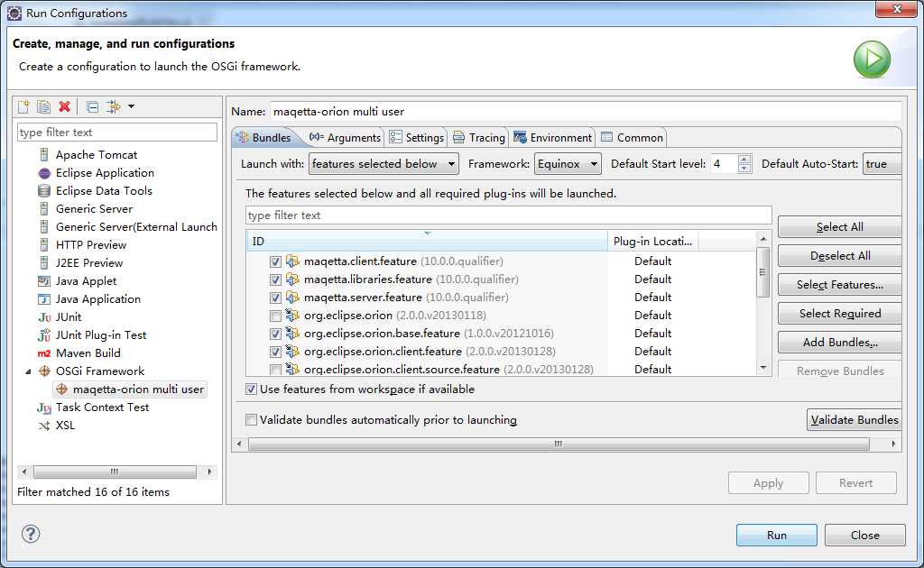Click the bundles panel horizontal scrollbar
Image resolution: width=924 pixels, height=568 pixels.
tap(559, 444)
